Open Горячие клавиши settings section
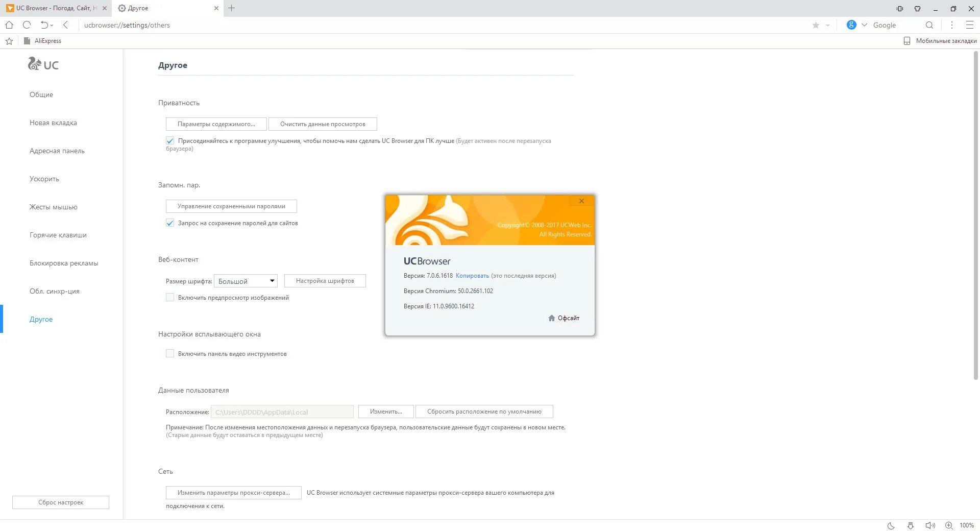 58,235
